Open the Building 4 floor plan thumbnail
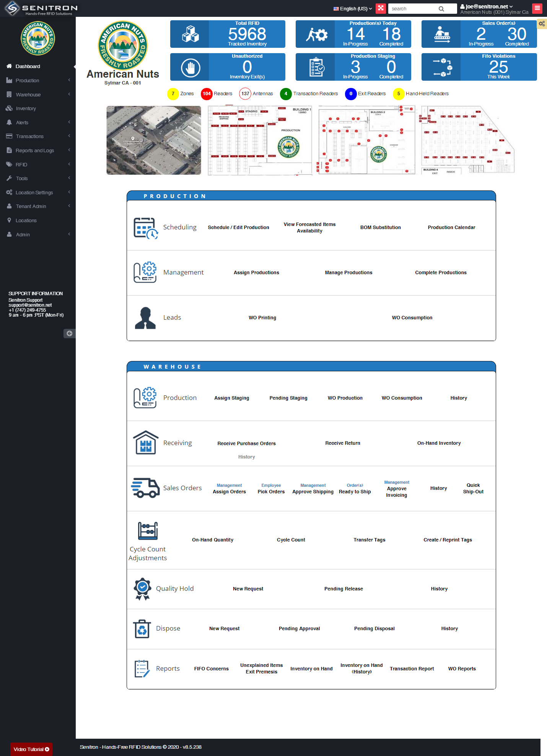The height and width of the screenshot is (756, 547). [x=467, y=140]
